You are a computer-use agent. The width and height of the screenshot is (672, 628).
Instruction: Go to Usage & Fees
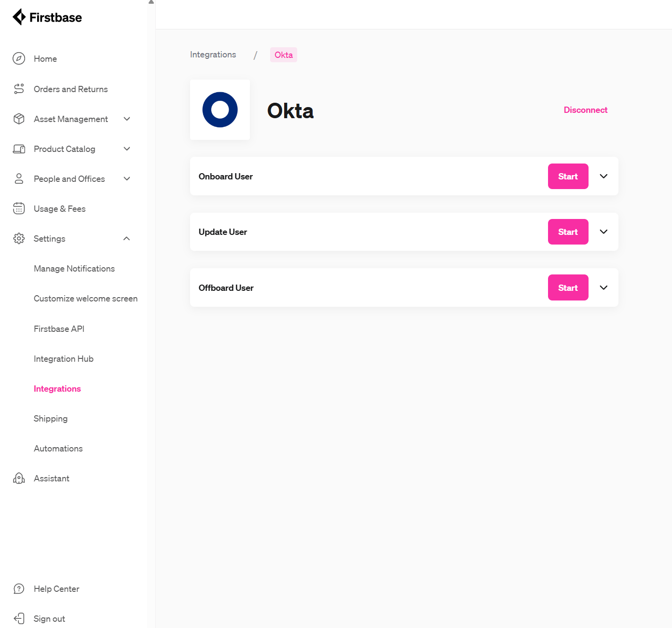coord(60,209)
